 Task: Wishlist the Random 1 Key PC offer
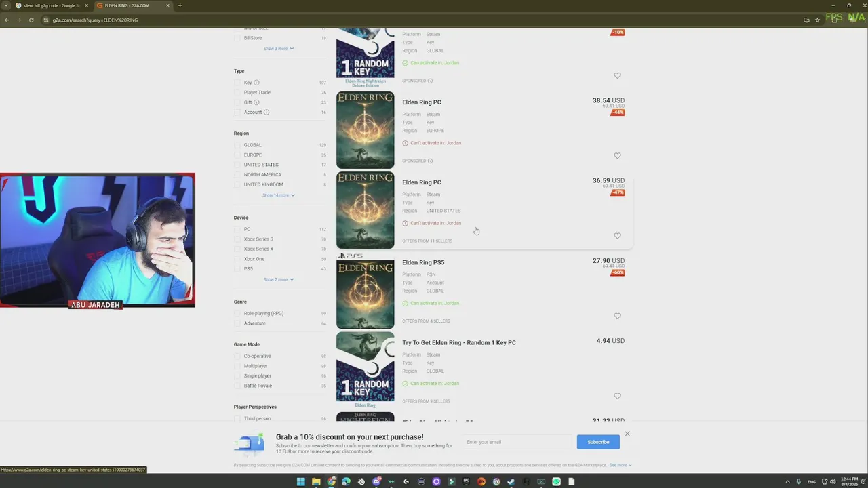[617, 396]
